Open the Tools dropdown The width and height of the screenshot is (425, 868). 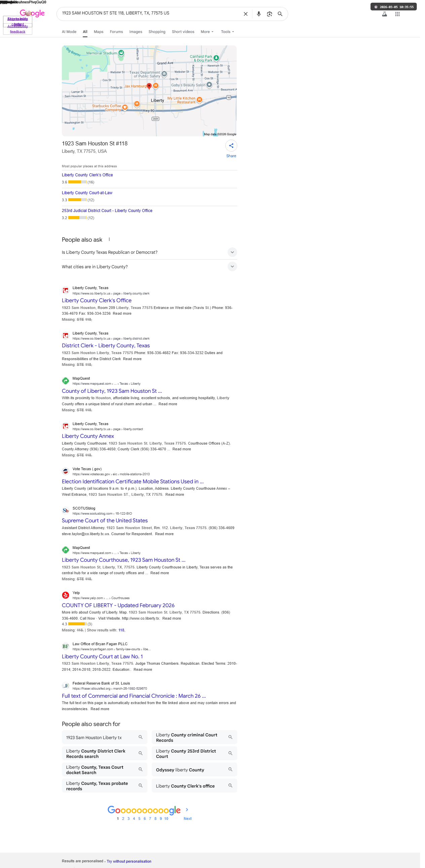click(228, 32)
